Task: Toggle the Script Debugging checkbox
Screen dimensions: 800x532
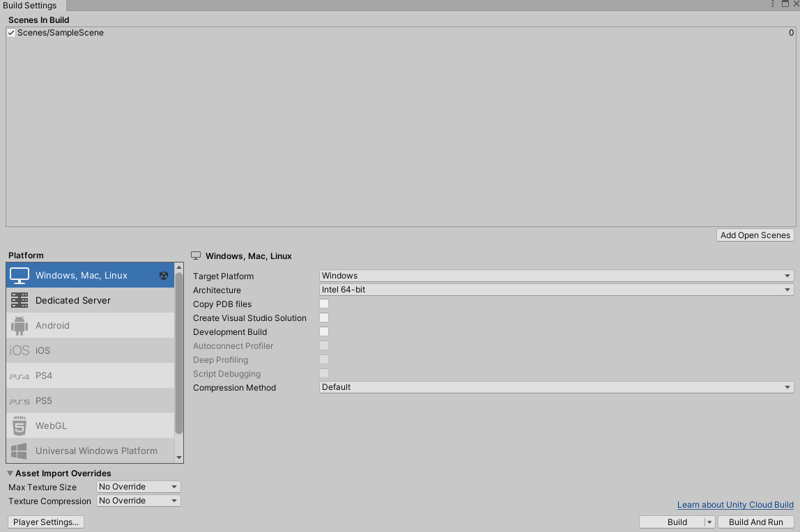Action: pos(324,373)
